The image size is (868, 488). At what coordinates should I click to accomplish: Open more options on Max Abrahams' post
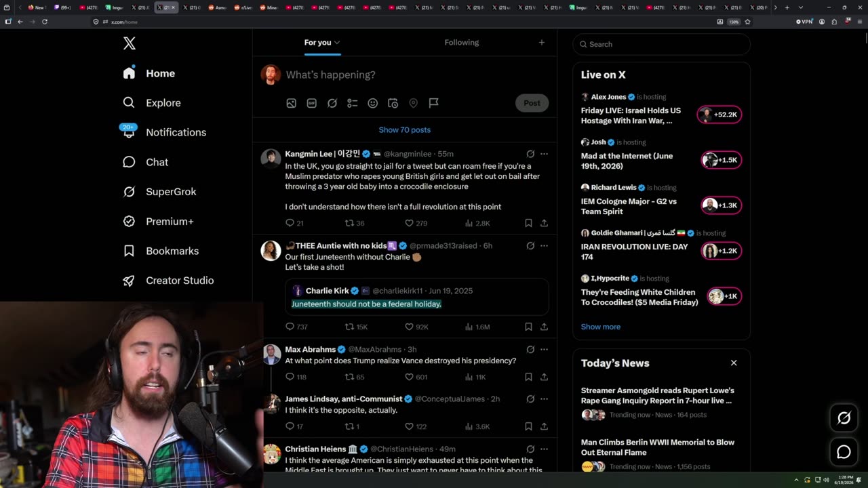pyautogui.click(x=544, y=349)
